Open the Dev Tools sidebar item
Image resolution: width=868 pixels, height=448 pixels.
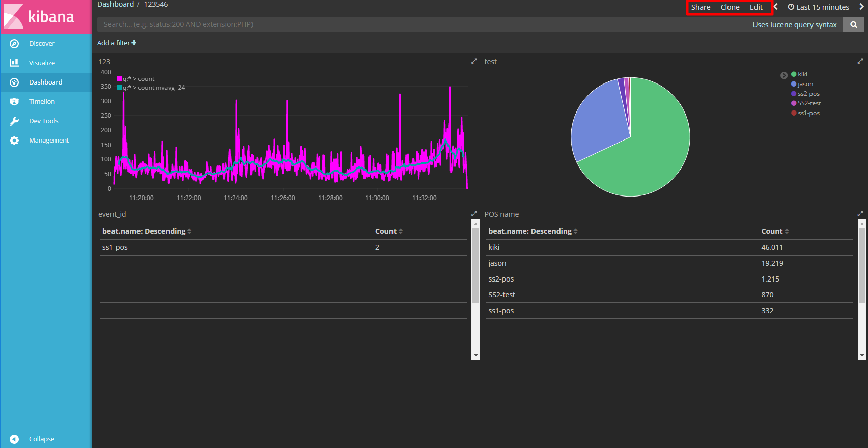click(46, 121)
